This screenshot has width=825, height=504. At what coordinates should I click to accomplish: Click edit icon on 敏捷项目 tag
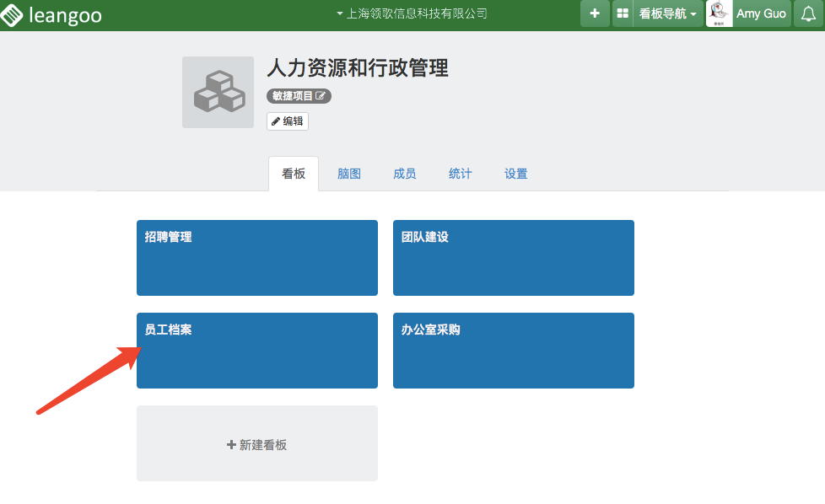click(x=321, y=96)
